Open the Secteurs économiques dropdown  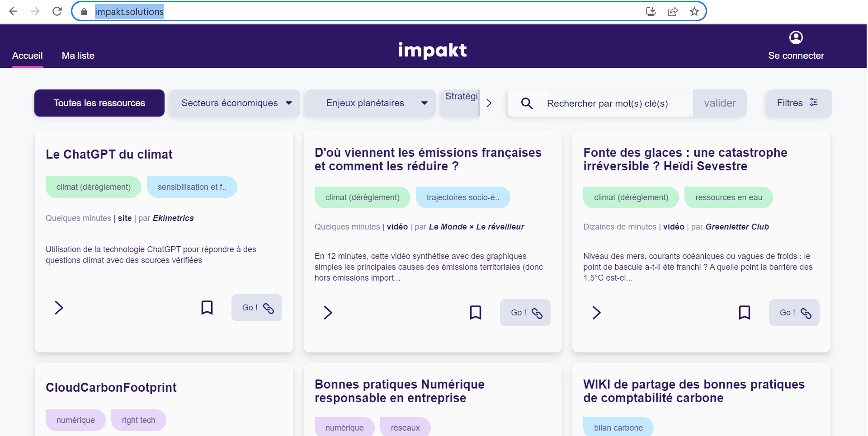[235, 103]
